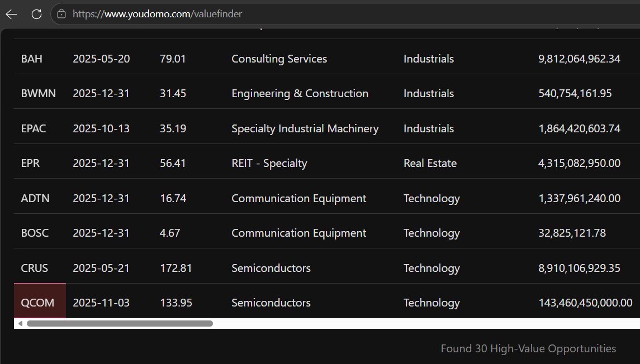Click date 2025-05-20 in BAH row
Screen dimensions: 640x364
101,59
